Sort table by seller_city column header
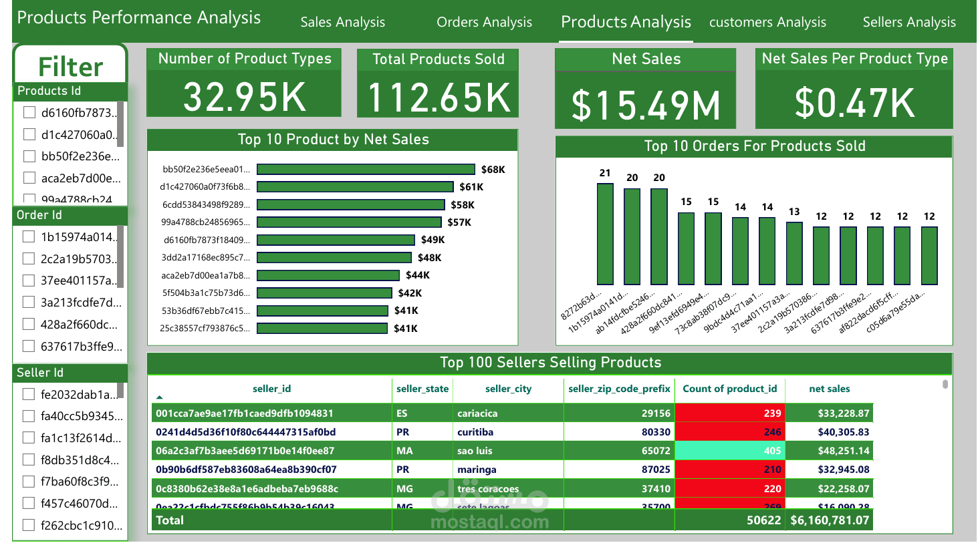980x543 pixels. 508,389
